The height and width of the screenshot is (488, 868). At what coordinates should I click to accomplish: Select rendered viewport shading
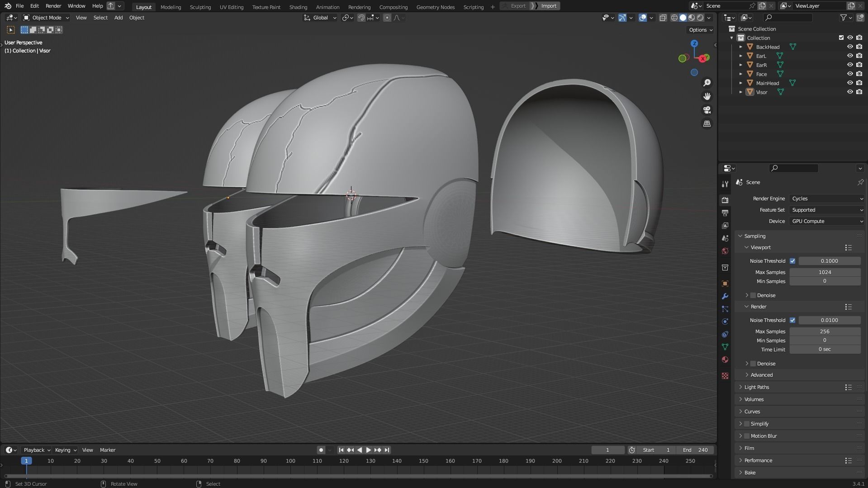coord(700,18)
